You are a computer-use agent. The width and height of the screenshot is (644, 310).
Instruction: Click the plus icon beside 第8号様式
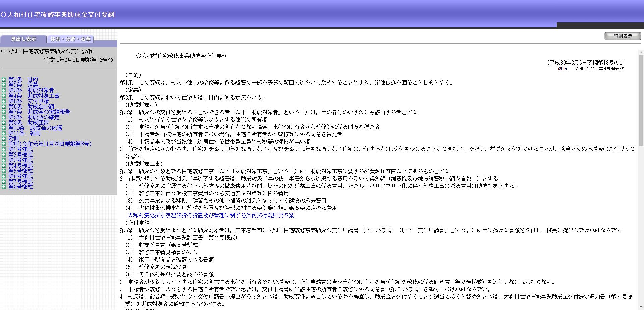3,187
